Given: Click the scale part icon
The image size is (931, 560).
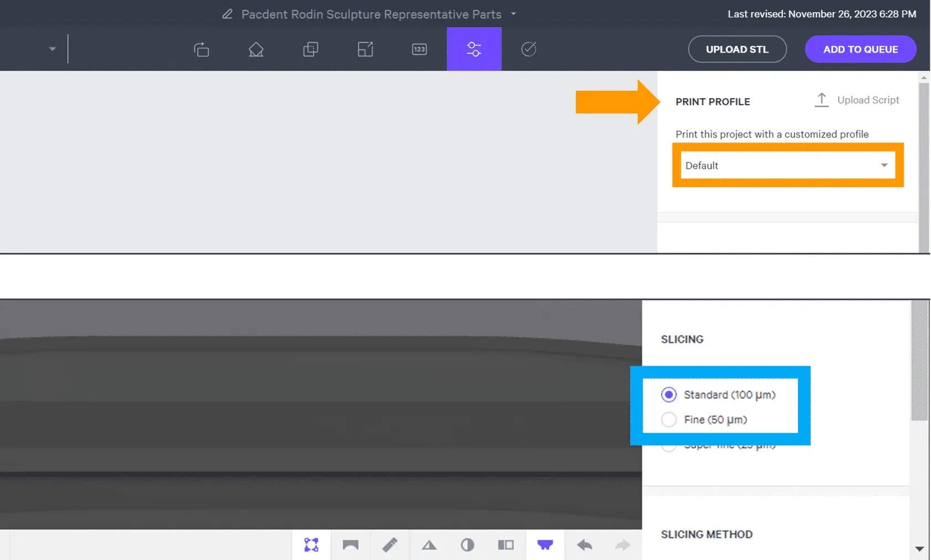Looking at the screenshot, I should tap(365, 49).
